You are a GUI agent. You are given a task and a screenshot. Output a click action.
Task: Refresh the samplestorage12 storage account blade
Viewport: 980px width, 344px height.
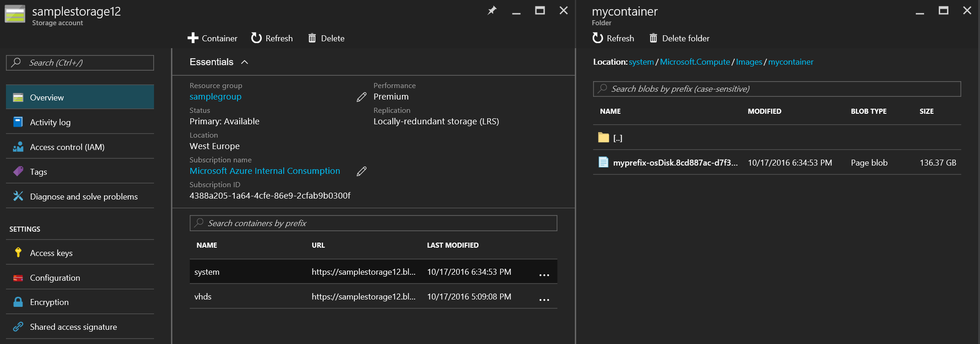tap(272, 38)
